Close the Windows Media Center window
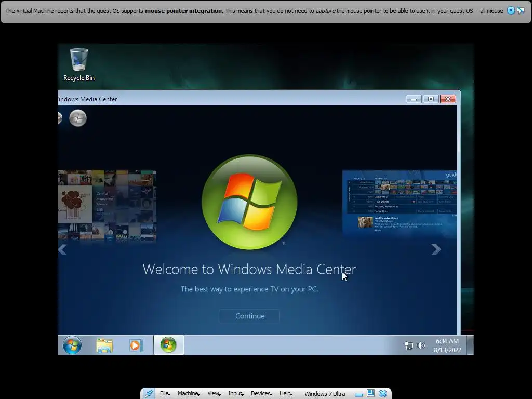 click(x=448, y=99)
